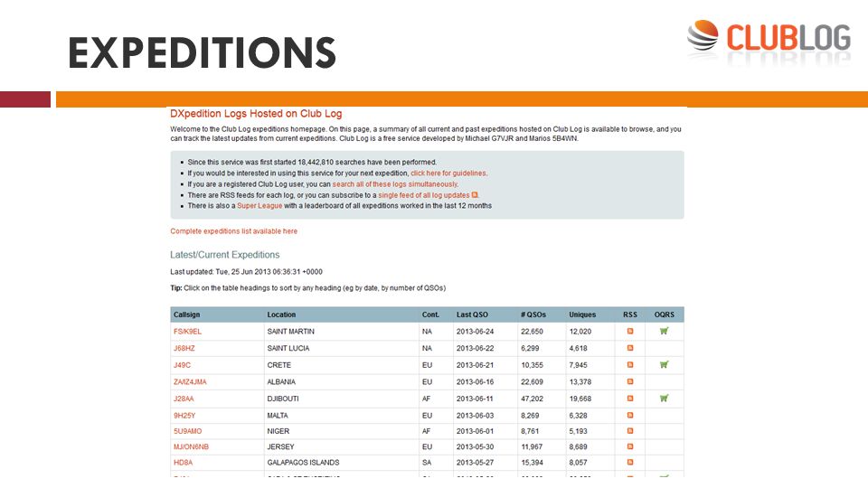
Task: Open 'single feed of all log updates' link
Action: coord(423,195)
